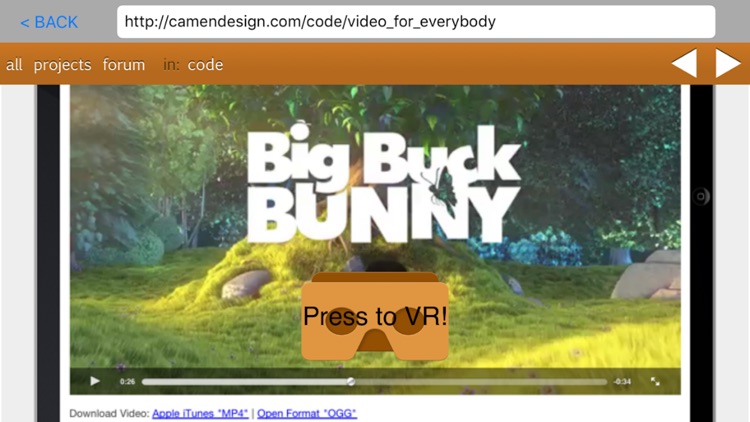This screenshot has height=422, width=750.
Task: Download the Open Format "OGG" video
Action: (x=307, y=413)
